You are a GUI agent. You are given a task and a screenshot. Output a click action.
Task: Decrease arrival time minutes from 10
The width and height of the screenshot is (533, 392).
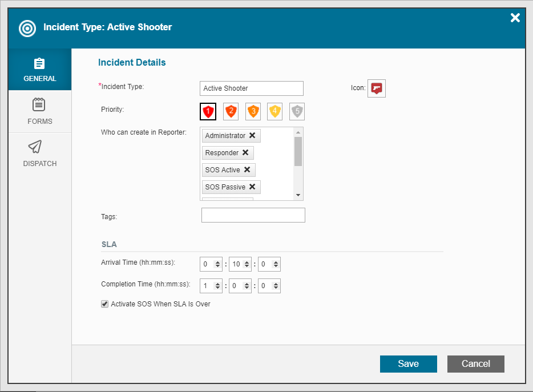tap(247, 266)
